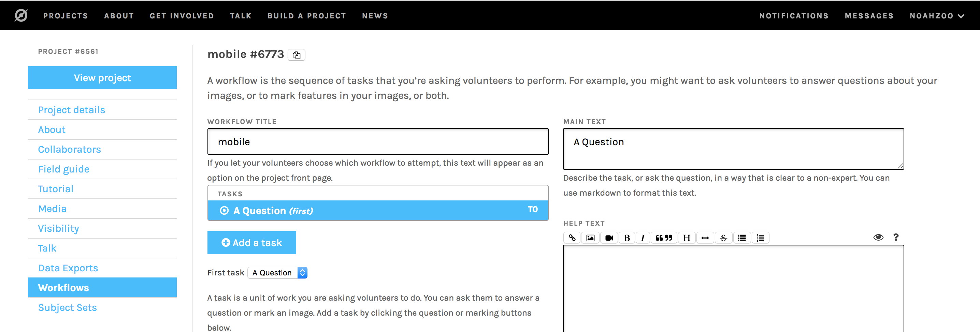
Task: Open the First task dropdown
Action: 277,273
